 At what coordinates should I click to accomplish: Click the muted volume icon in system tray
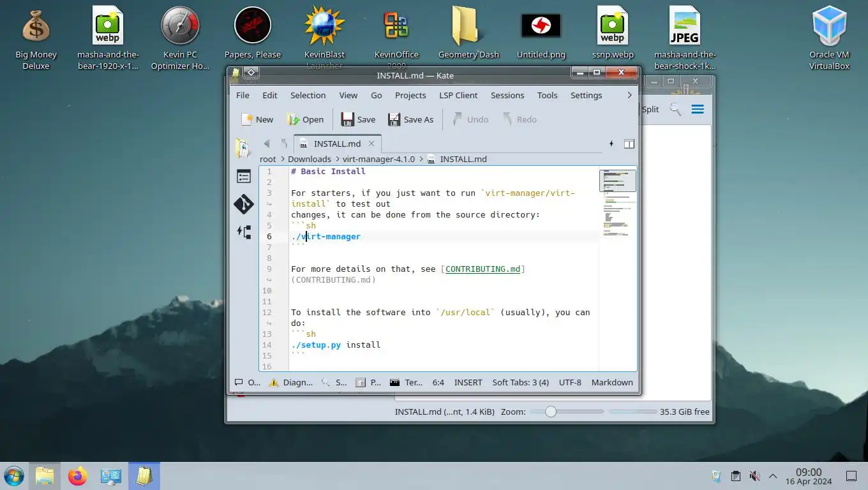[x=754, y=476]
